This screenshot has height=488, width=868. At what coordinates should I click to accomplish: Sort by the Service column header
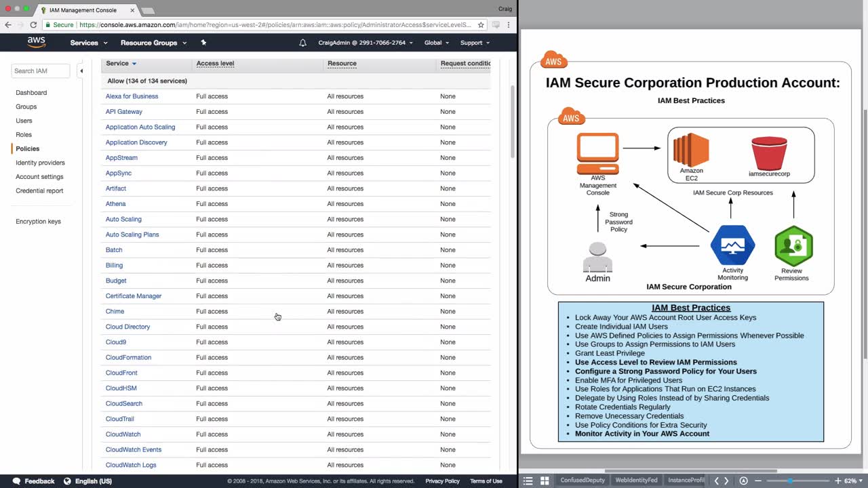[x=121, y=64]
